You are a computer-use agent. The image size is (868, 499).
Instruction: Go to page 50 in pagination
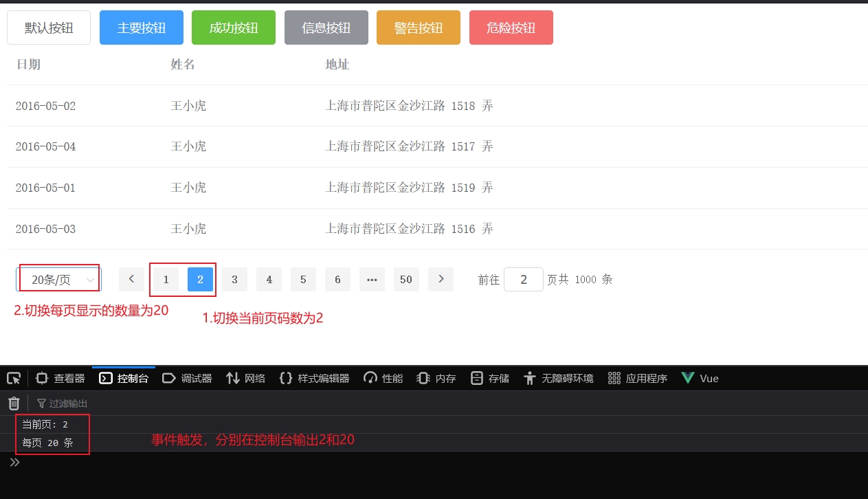(406, 280)
